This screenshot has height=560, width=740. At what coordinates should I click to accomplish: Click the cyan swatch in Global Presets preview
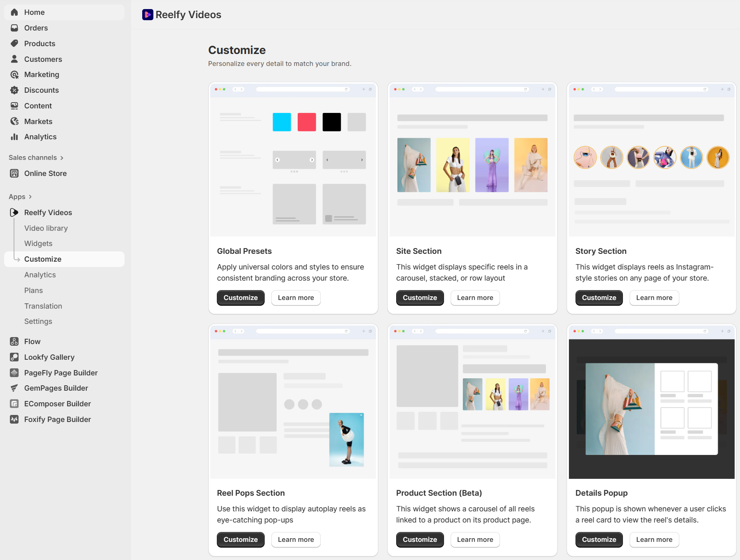[282, 122]
